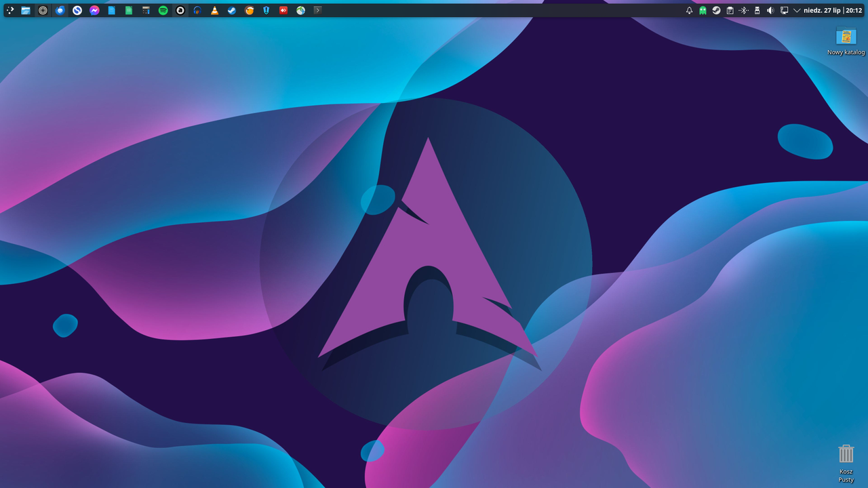Open the clipboard tray applet
868x488 pixels.
pos(730,10)
